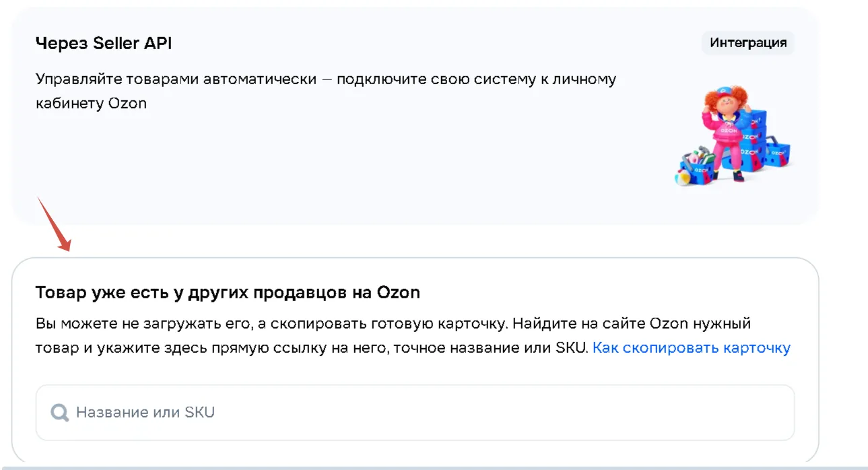Open the "Как скопировать карточку" link

[692, 348]
